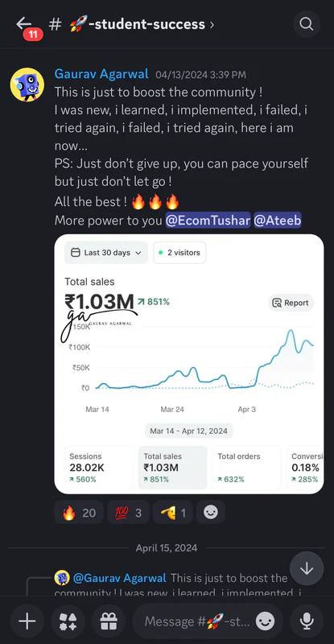Jump to latest with down arrow button
334x644 pixels.
(307, 569)
